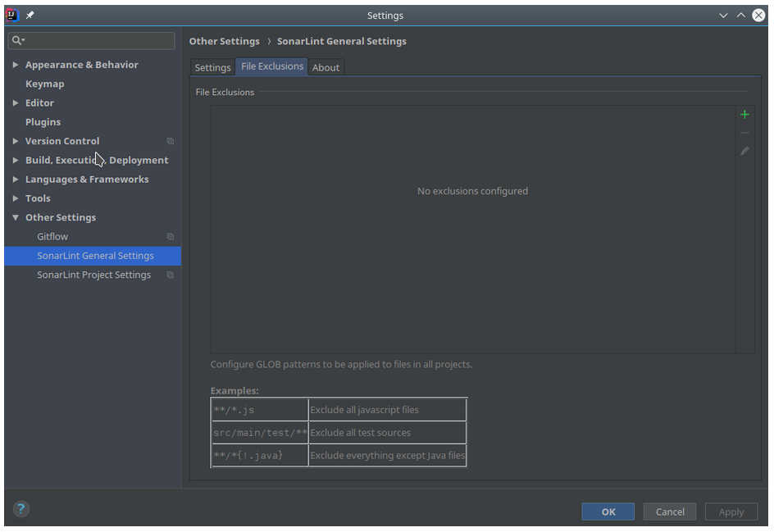Click project-level icon next to Version Control
The width and height of the screenshot is (774, 532).
click(171, 141)
